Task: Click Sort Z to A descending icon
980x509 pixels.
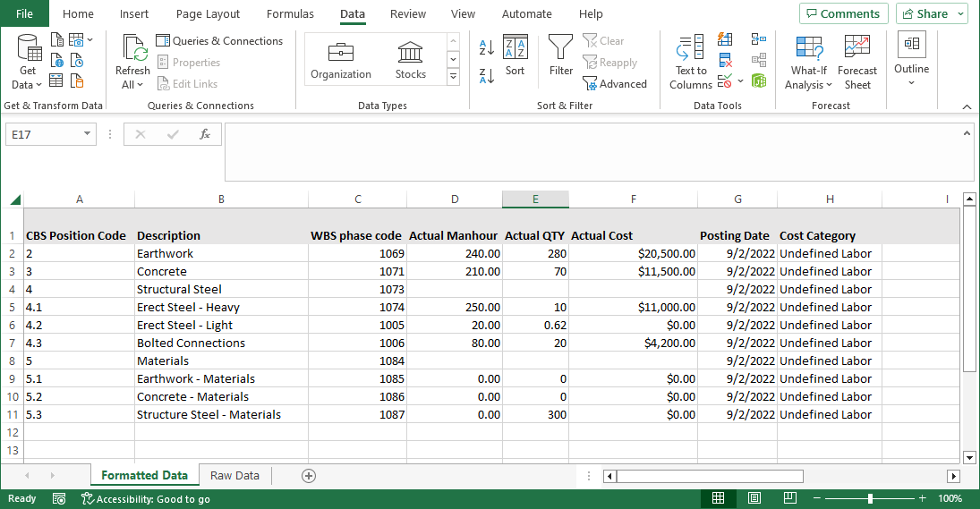Action: click(487, 76)
